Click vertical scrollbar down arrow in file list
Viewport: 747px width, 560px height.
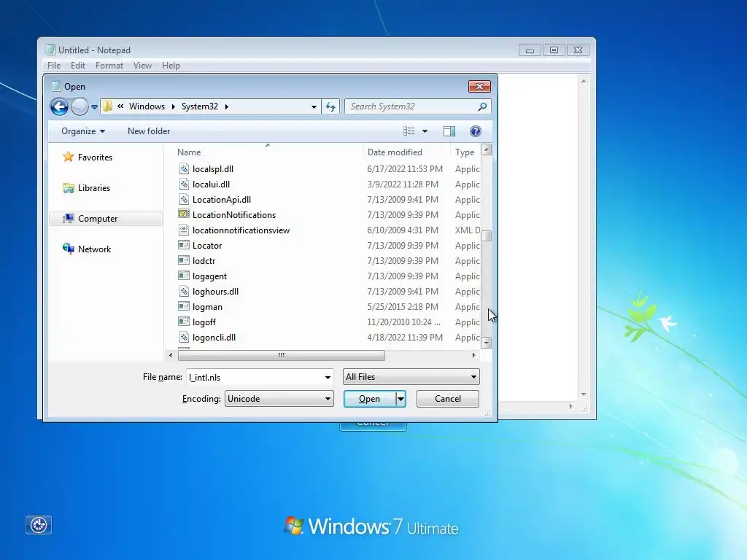487,343
